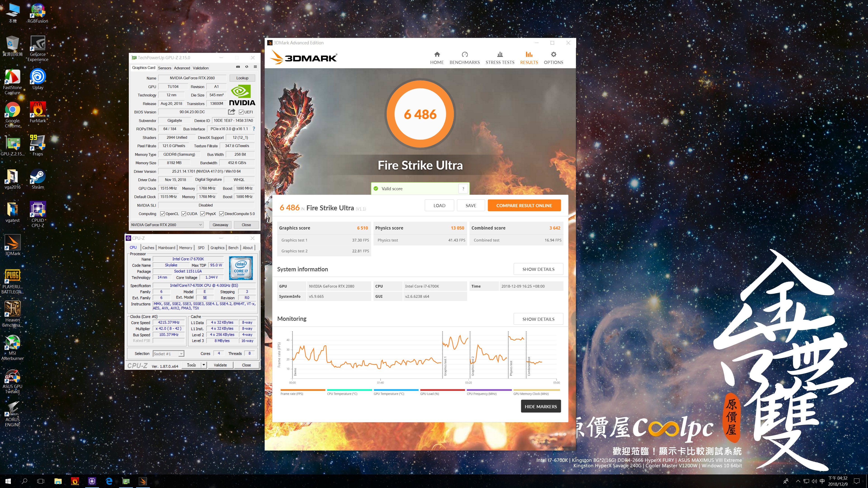The width and height of the screenshot is (868, 488).
Task: Open the GeForce Experience desktop icon
Action: (x=38, y=49)
